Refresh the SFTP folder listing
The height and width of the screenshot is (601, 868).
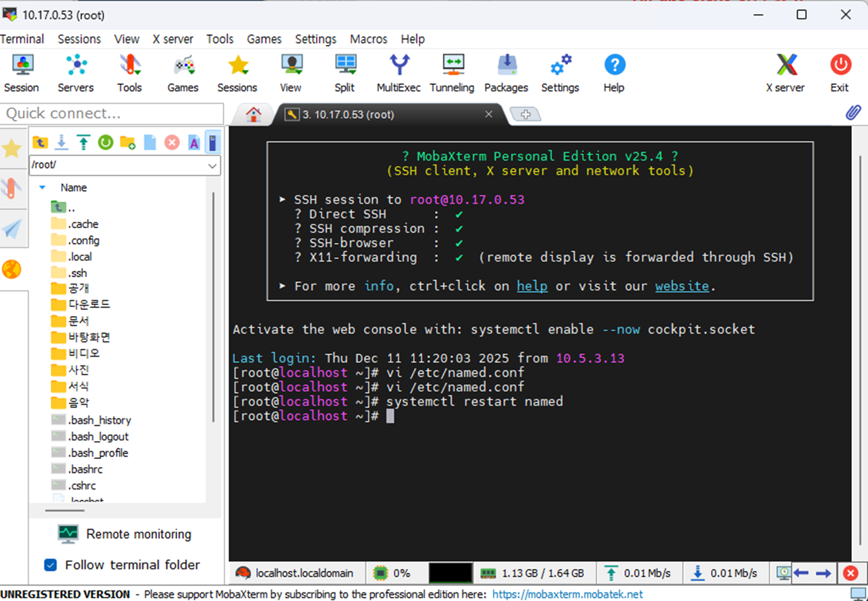(x=106, y=143)
